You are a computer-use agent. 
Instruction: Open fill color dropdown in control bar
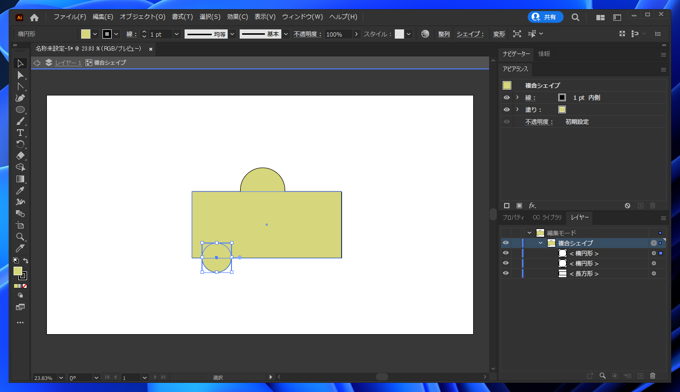[95, 34]
